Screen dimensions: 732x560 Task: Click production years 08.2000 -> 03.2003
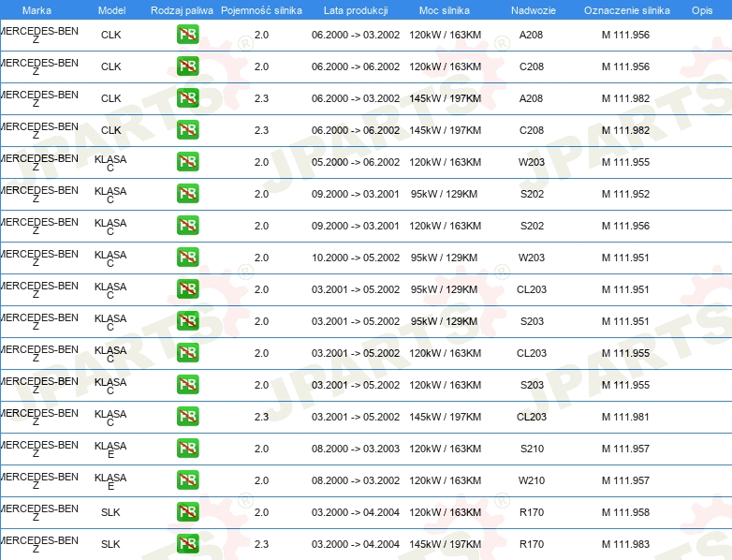[356, 449]
